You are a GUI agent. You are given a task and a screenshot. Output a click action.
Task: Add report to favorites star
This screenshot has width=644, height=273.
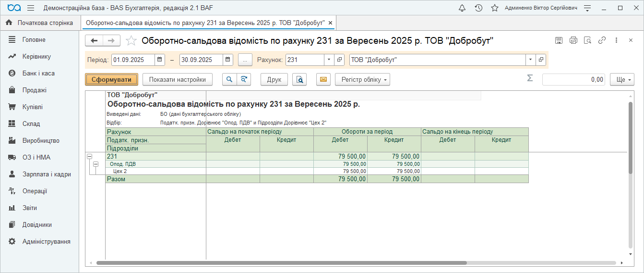pyautogui.click(x=131, y=41)
